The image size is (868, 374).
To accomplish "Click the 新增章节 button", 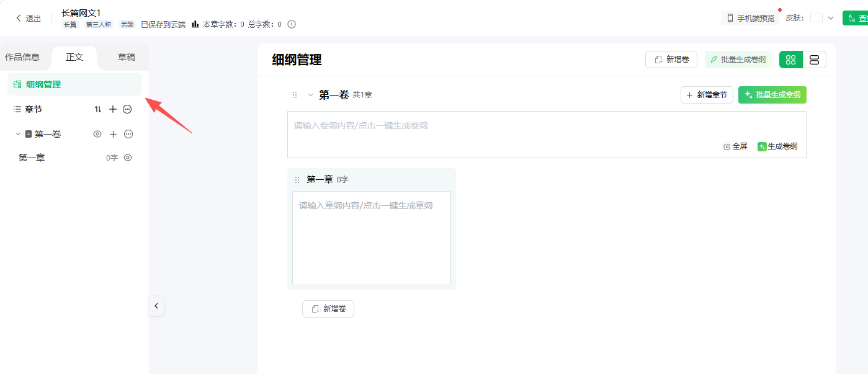I will [x=707, y=95].
